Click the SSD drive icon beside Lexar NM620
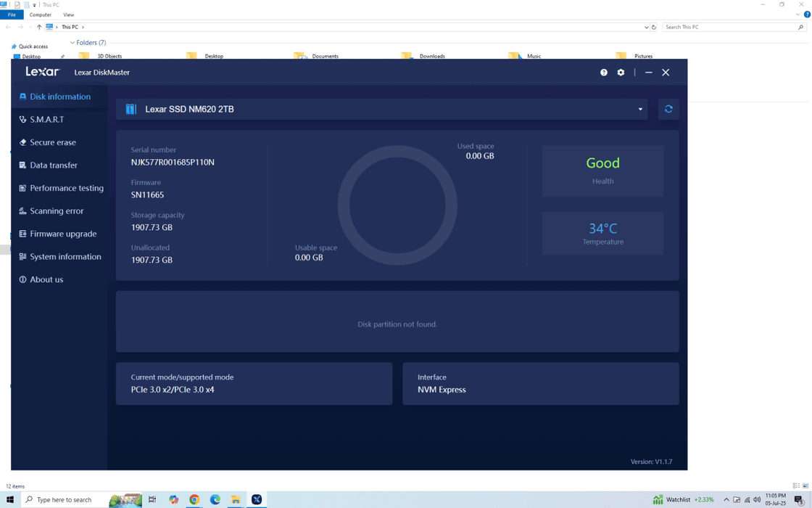Viewport: 812px width, 508px height. tap(131, 109)
